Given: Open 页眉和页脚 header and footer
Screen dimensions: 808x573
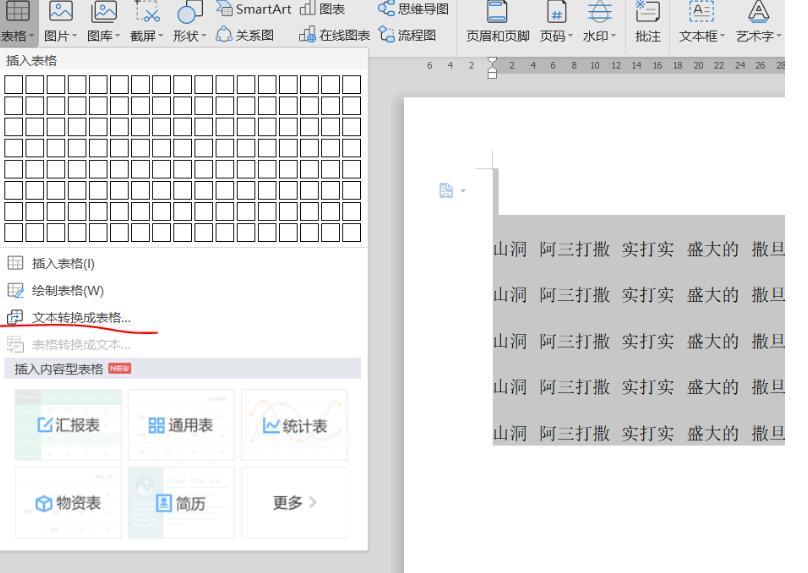Looking at the screenshot, I should (498, 24).
